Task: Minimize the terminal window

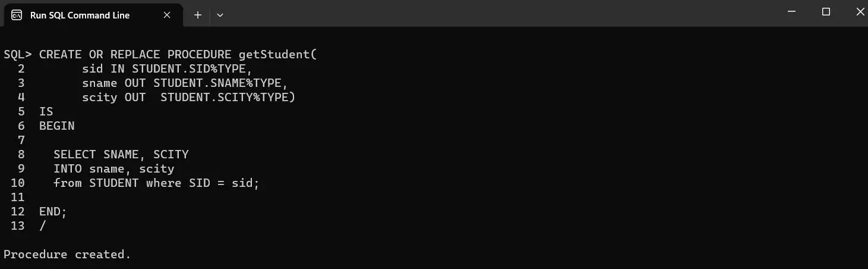Action: (791, 11)
